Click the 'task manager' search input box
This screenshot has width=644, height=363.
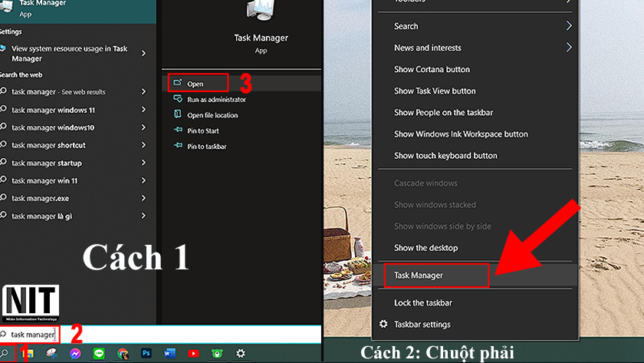pos(160,335)
